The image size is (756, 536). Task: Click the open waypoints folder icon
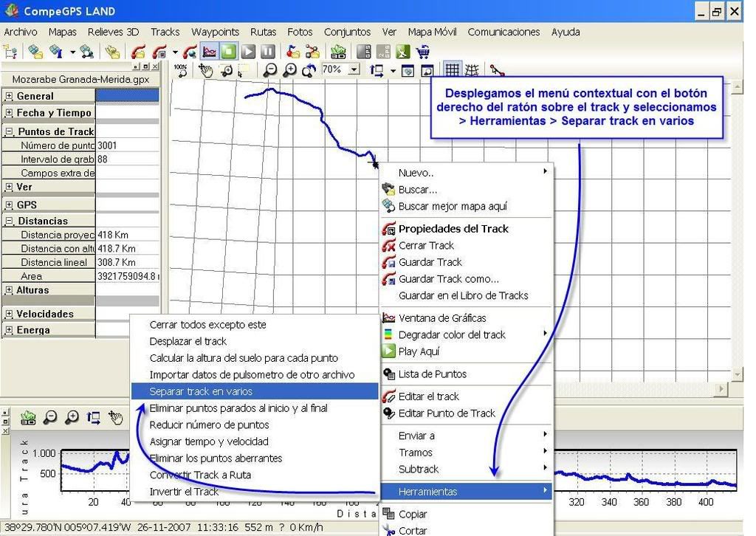pos(293,52)
